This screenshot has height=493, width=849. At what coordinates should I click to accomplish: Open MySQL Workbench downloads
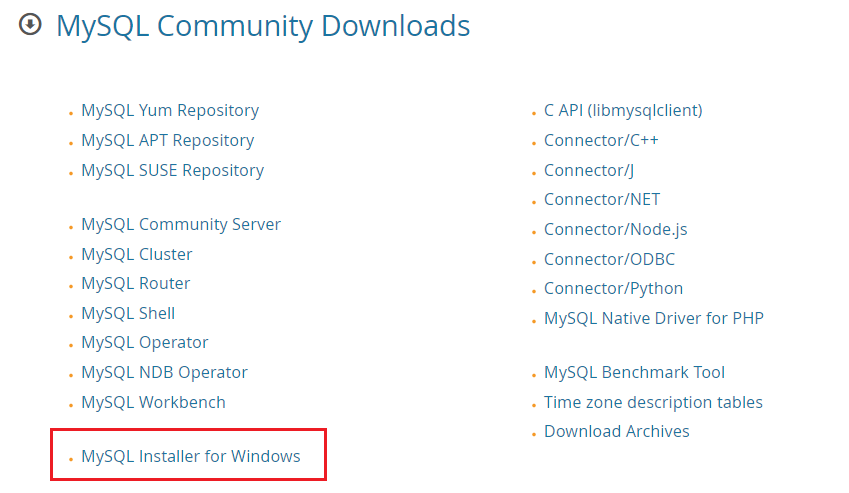[x=153, y=403]
